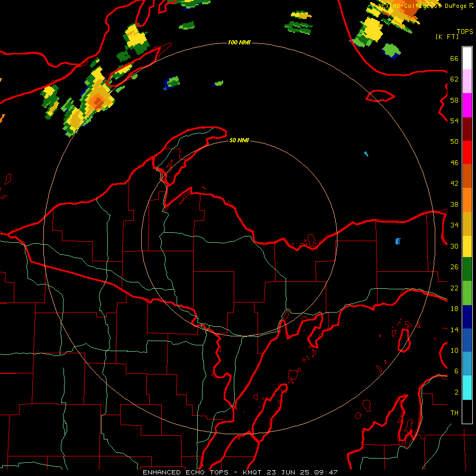
Task: Click the "50" legend value
Action: coord(454,141)
